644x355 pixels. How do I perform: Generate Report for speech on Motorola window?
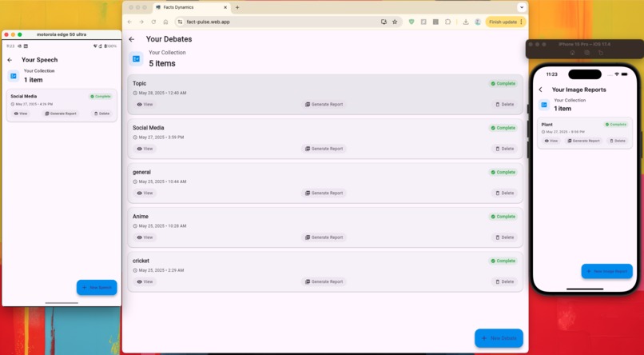coord(61,114)
